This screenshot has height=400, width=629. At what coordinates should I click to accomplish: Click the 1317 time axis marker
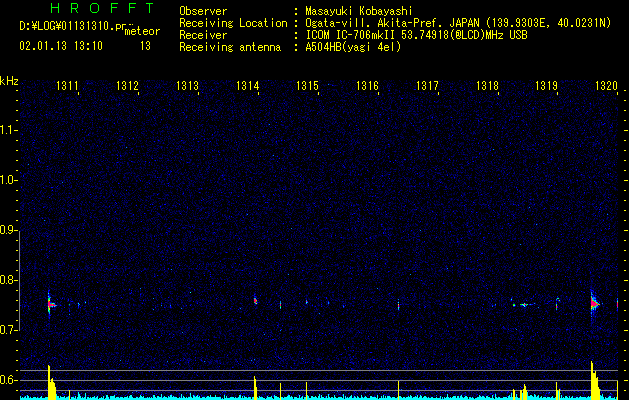tap(427, 85)
